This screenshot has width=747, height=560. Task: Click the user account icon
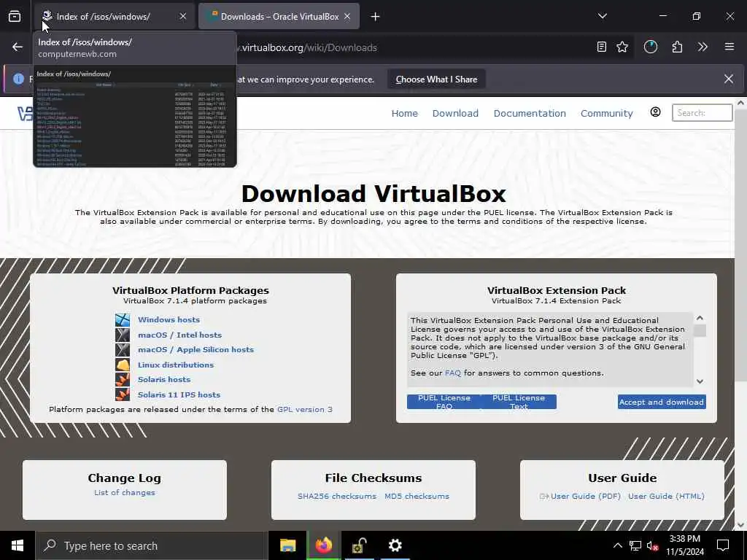click(656, 112)
